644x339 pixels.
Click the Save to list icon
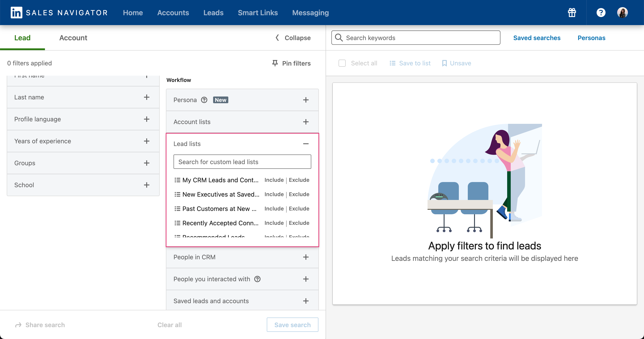click(x=392, y=63)
